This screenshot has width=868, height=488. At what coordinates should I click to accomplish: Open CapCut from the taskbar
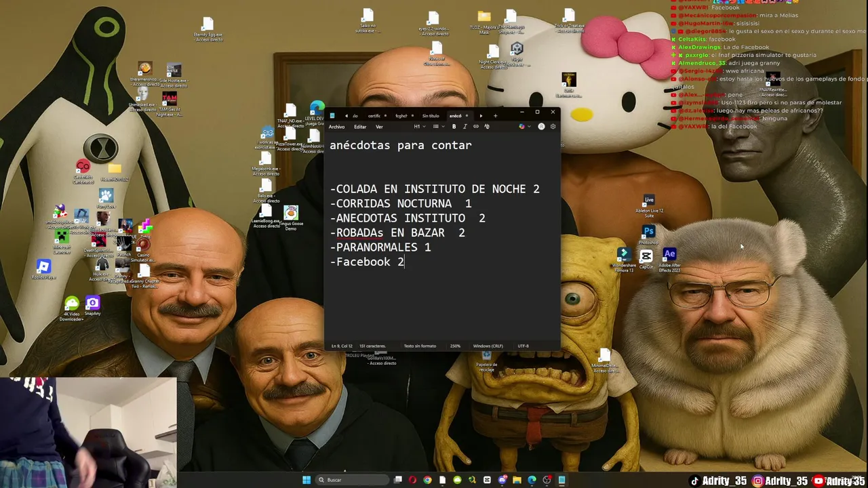point(487,480)
